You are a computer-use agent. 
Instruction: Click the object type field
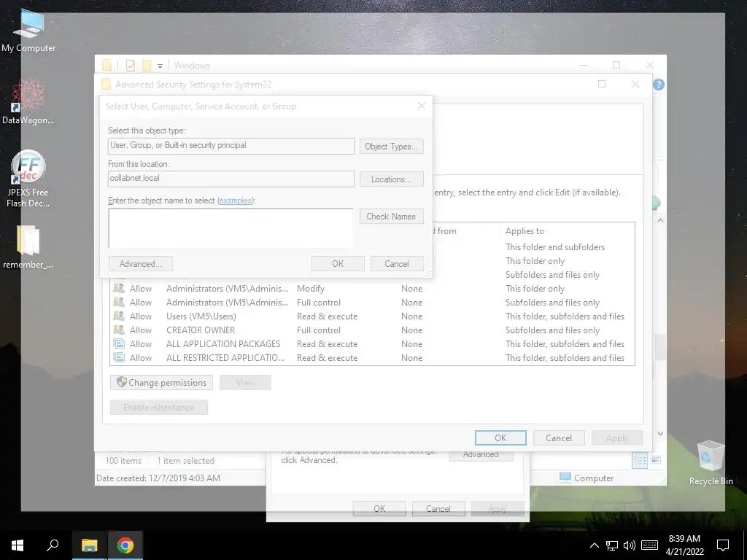231,146
